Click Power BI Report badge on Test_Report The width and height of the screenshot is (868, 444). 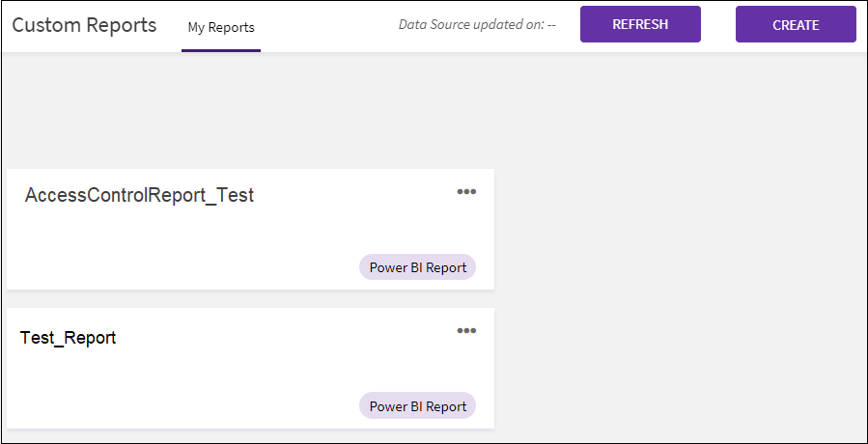tap(417, 406)
